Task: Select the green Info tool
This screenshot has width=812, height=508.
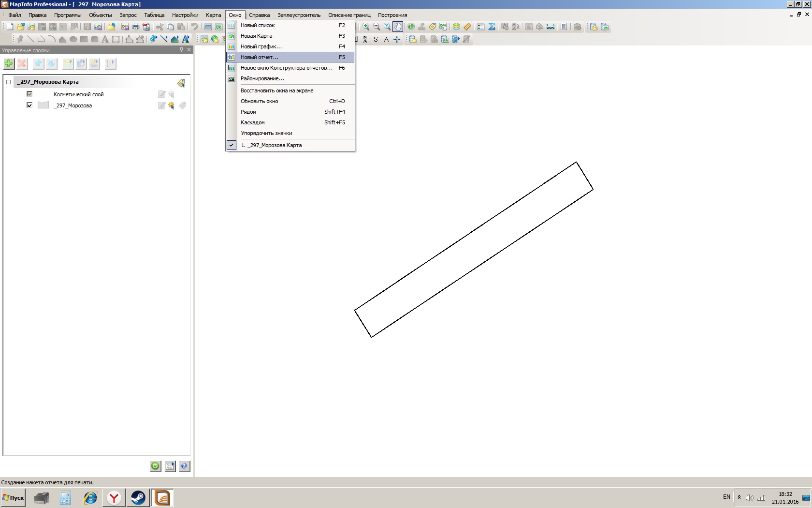Action: pos(411,27)
